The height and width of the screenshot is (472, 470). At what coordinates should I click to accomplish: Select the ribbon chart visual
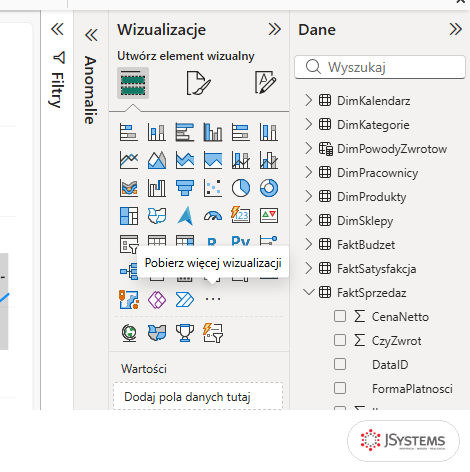click(x=129, y=188)
